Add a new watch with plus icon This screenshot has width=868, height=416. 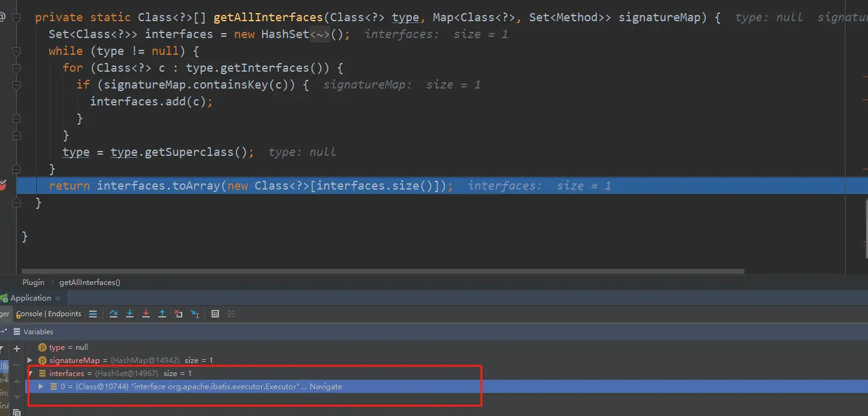pyautogui.click(x=17, y=349)
